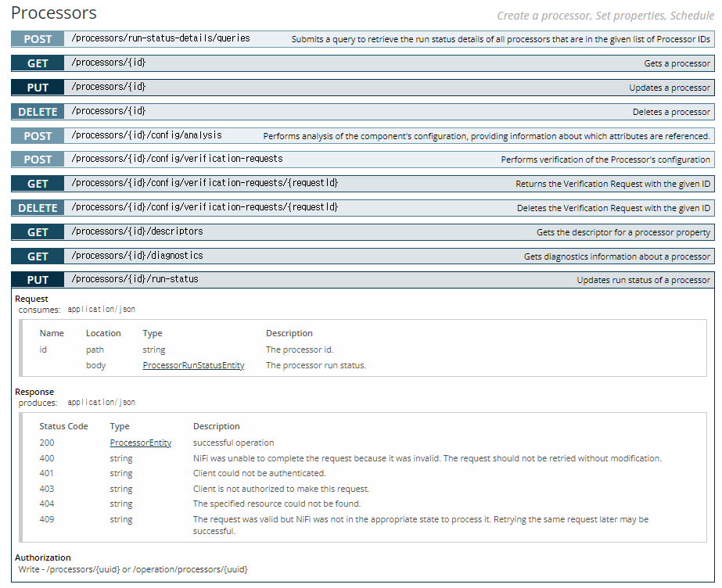This screenshot has width=722, height=588.
Task: Click the Request section heading
Action: tap(31, 299)
